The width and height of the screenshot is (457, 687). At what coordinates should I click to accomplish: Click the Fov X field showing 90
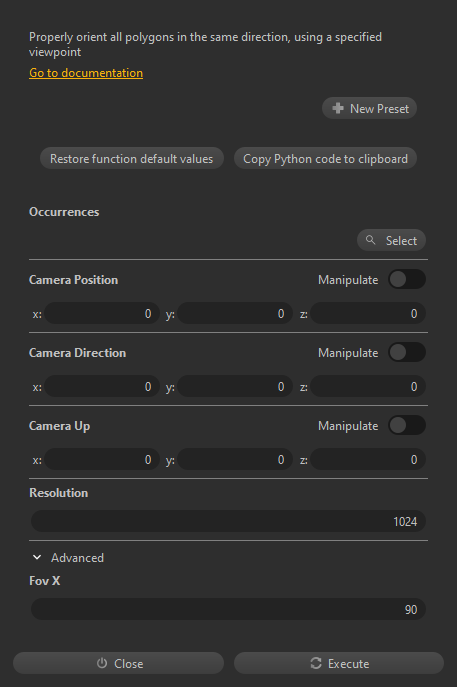(x=228, y=609)
